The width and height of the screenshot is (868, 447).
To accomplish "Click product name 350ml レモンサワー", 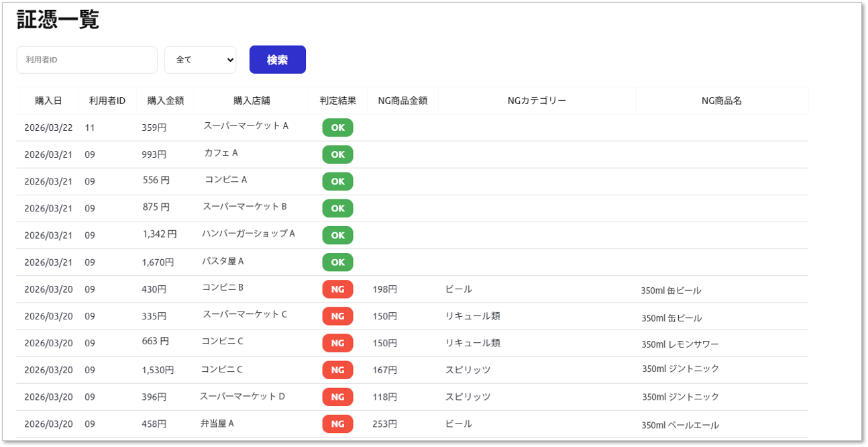I will coord(680,344).
